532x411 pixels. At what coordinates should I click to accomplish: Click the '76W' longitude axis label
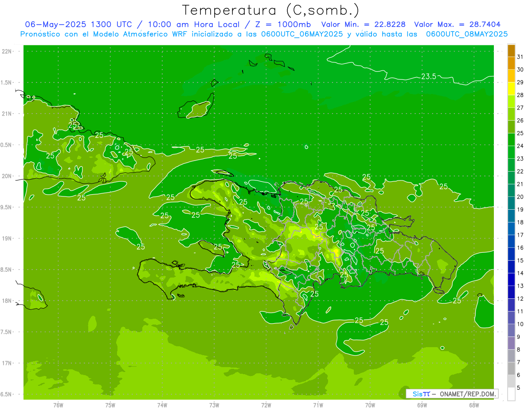[58, 405]
